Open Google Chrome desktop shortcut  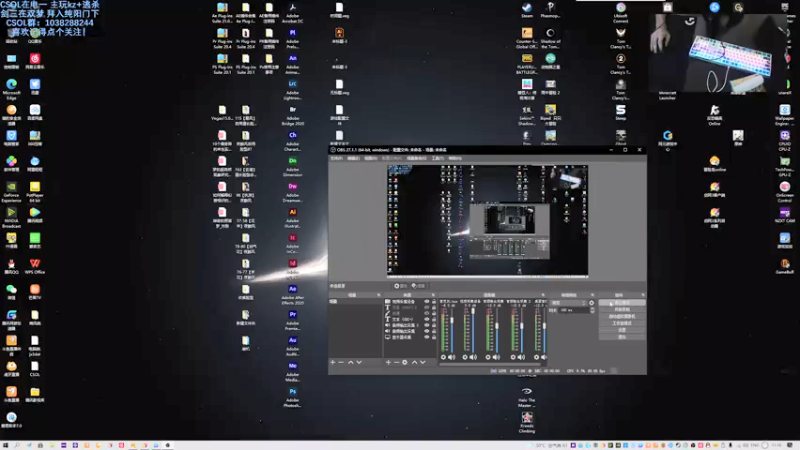pos(667,135)
